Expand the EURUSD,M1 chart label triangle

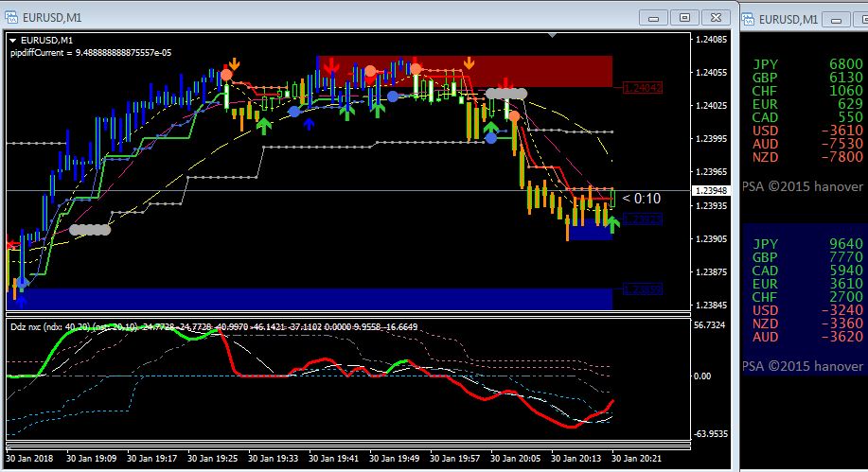coord(12,41)
